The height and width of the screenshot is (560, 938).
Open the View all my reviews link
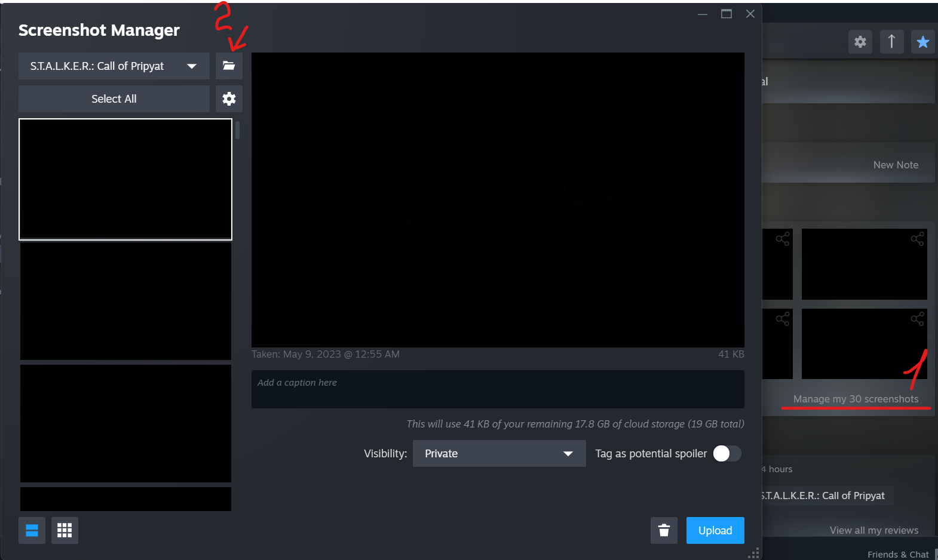click(x=874, y=530)
